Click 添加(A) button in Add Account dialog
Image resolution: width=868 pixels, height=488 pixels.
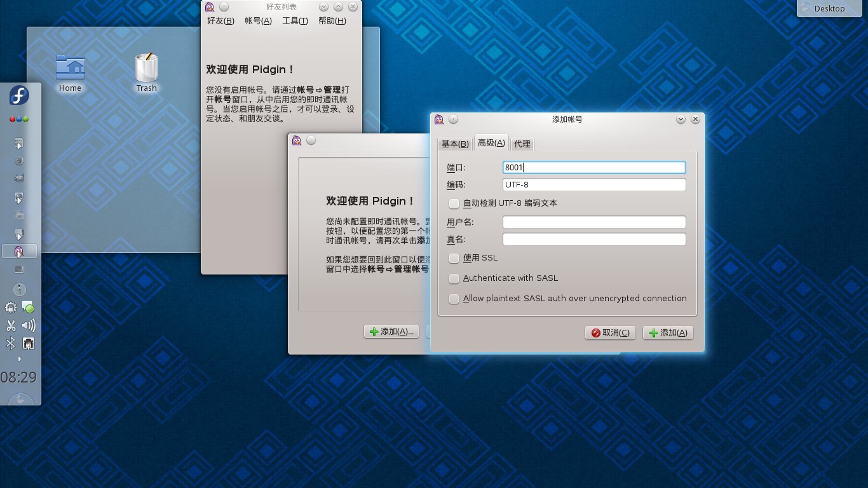point(668,332)
